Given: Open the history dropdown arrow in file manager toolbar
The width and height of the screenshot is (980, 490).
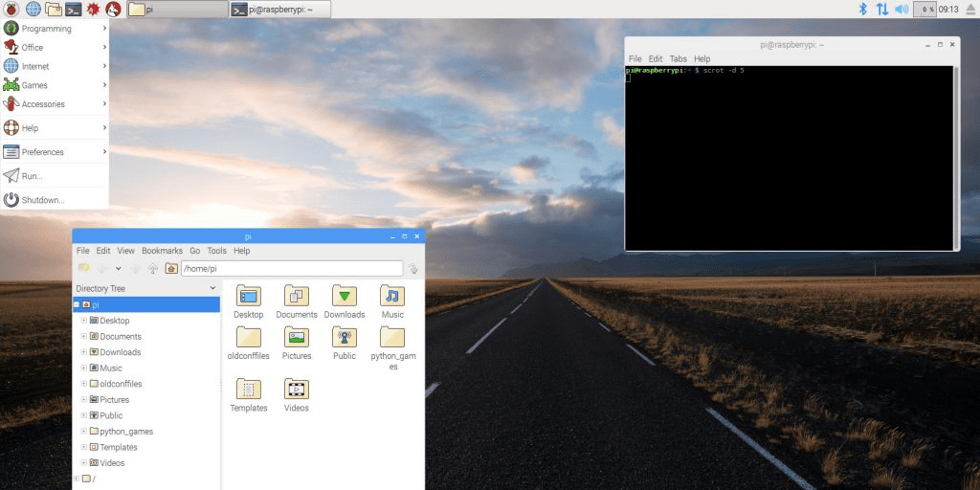Looking at the screenshot, I should coord(118,268).
